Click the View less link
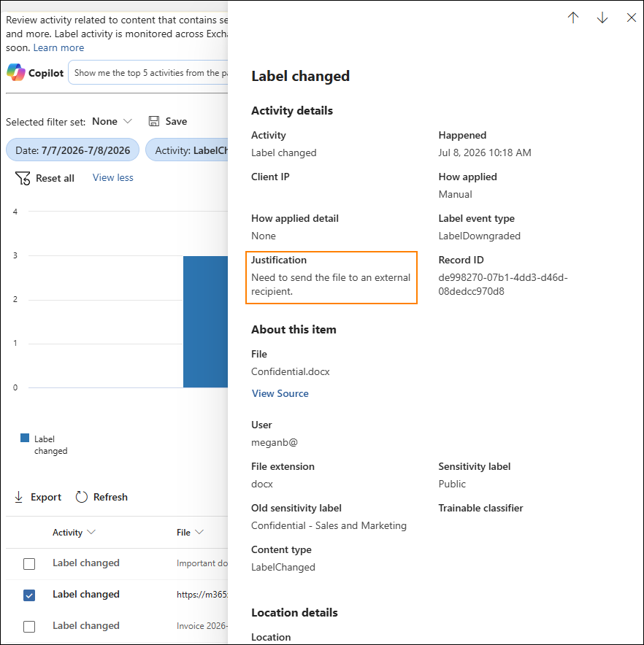The image size is (644, 645). (113, 178)
